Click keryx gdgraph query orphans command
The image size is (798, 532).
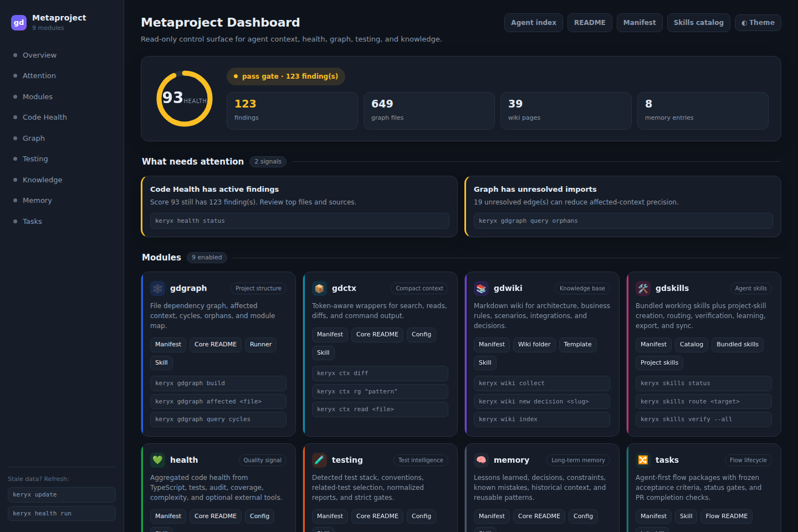point(623,221)
